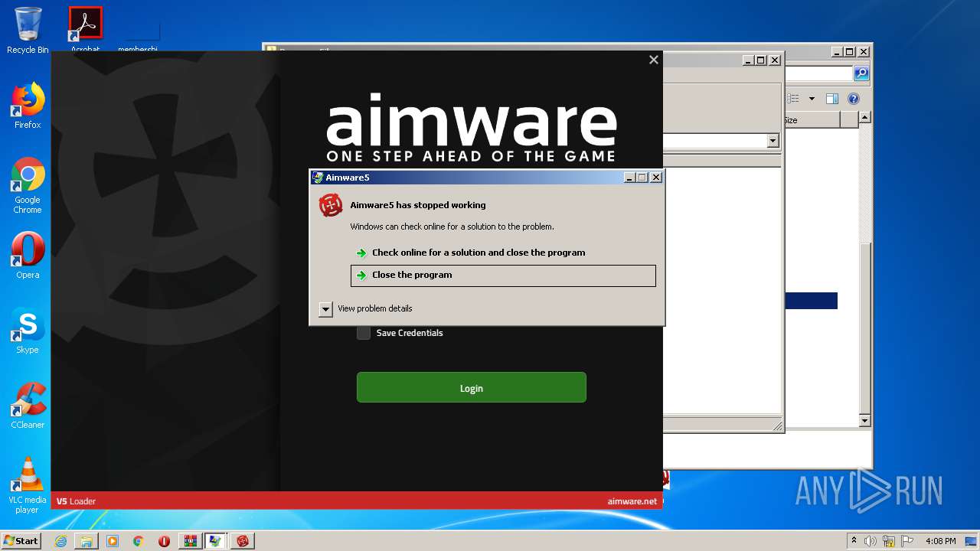
Task: Select highlighted row in Explorer file list
Action: (810, 301)
